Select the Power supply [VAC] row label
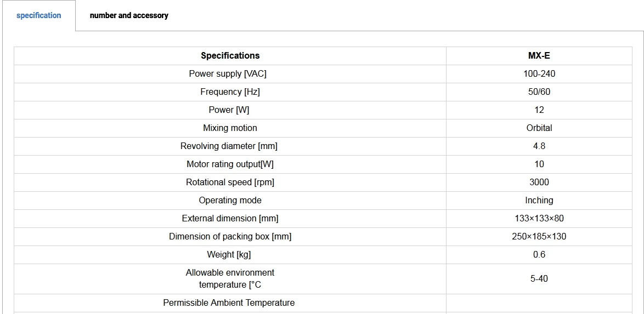This screenshot has width=644, height=314. pyautogui.click(x=230, y=74)
